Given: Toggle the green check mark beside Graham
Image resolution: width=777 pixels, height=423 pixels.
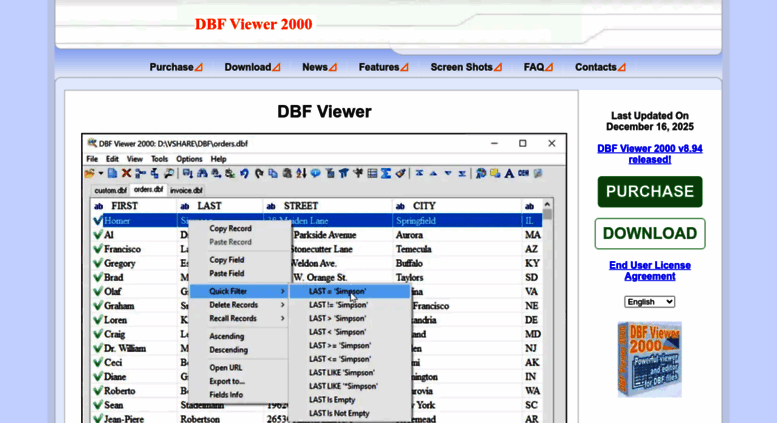Looking at the screenshot, I should pyautogui.click(x=98, y=306).
